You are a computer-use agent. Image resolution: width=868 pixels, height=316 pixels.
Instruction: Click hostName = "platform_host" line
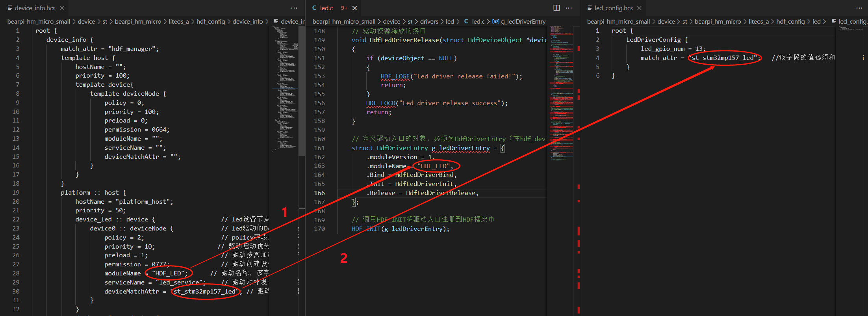(124, 201)
